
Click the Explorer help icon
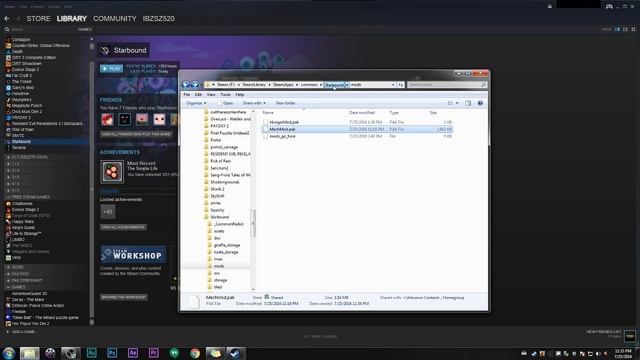[480, 103]
